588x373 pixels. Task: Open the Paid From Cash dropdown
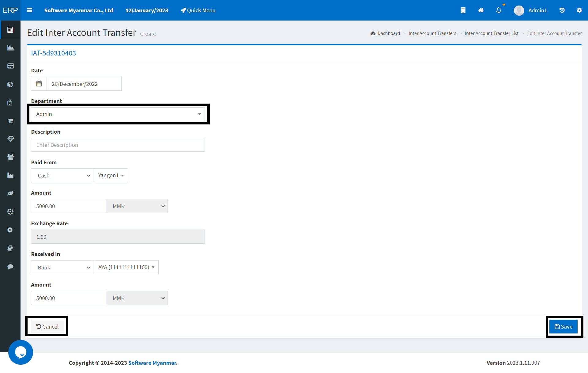(62, 175)
